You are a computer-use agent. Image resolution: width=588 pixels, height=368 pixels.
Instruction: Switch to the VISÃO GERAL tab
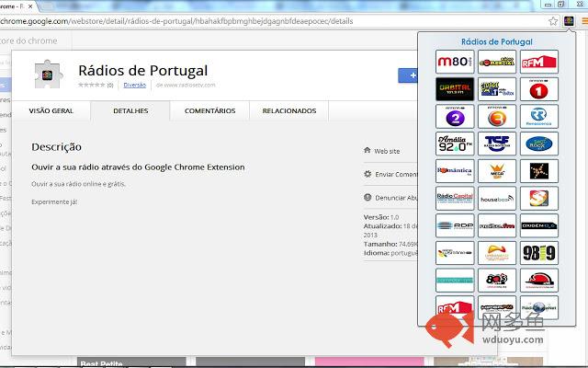tap(51, 110)
